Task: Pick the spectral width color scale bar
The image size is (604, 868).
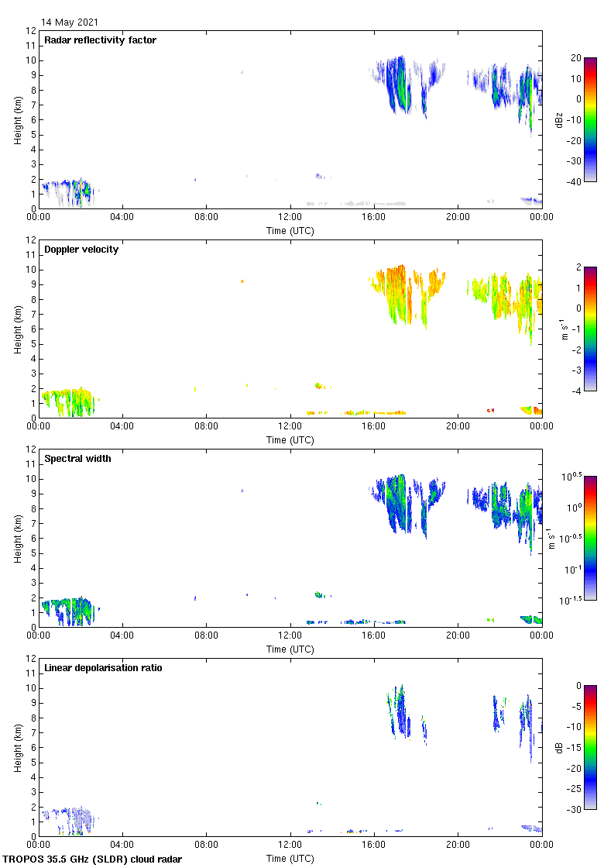Action: pyautogui.click(x=590, y=538)
